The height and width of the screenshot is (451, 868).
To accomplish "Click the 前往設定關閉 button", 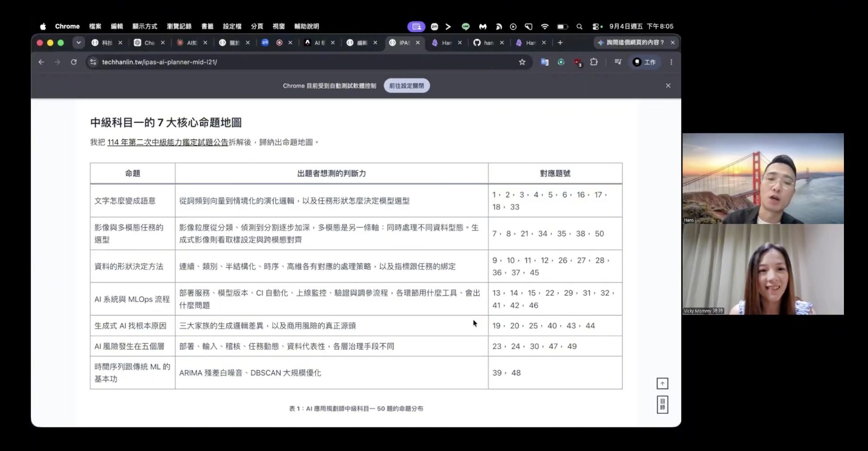I will point(406,86).
